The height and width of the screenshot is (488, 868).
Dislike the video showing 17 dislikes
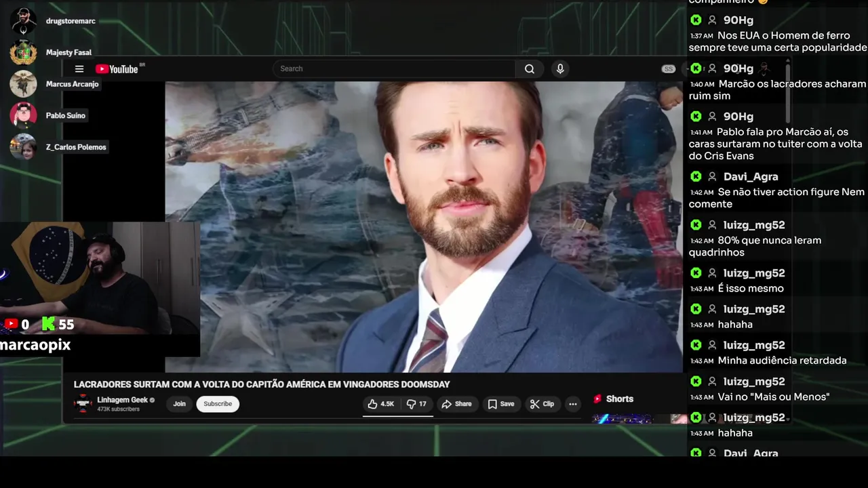click(x=416, y=404)
